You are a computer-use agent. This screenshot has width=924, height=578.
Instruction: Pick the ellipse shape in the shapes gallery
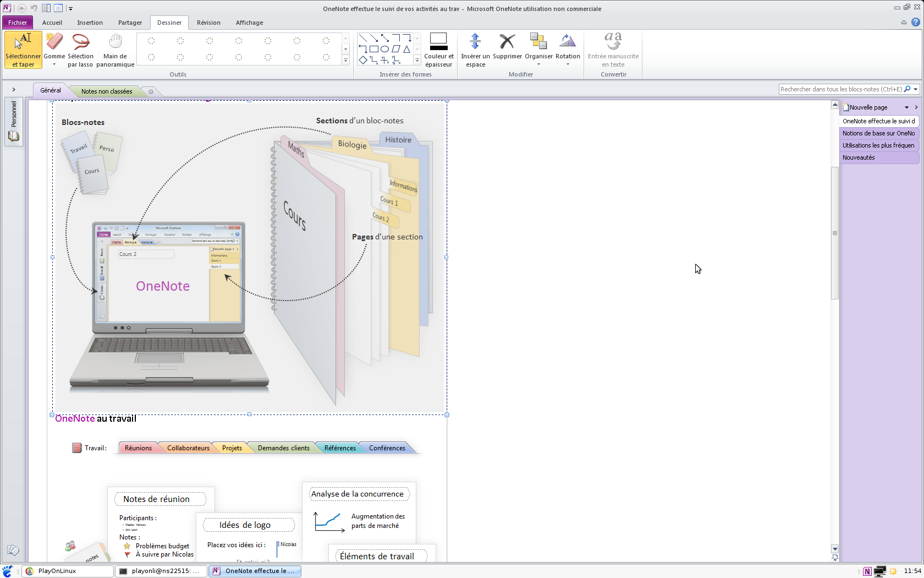click(385, 49)
